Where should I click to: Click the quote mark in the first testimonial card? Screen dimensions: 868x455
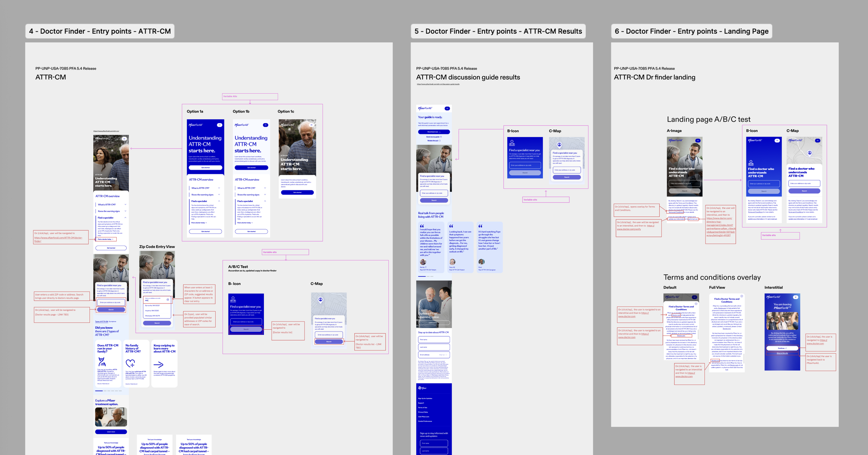point(422,226)
